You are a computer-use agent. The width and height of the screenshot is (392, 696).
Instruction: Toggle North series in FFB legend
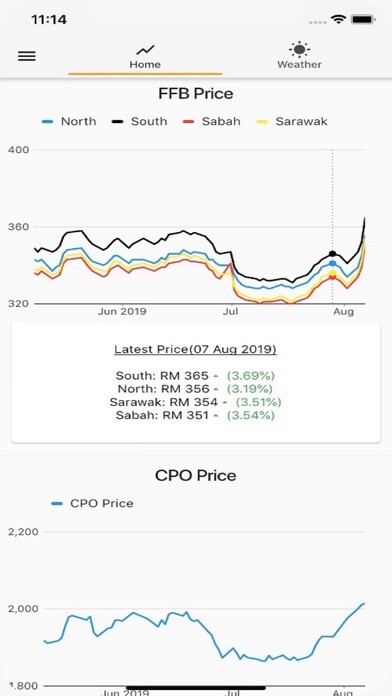coord(69,121)
